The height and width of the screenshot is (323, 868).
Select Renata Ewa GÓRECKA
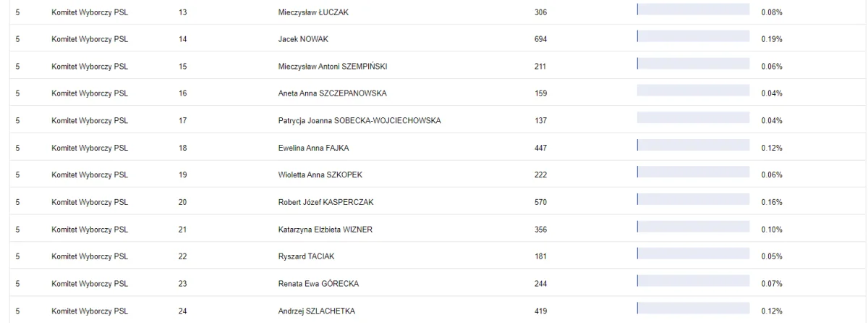click(x=318, y=284)
